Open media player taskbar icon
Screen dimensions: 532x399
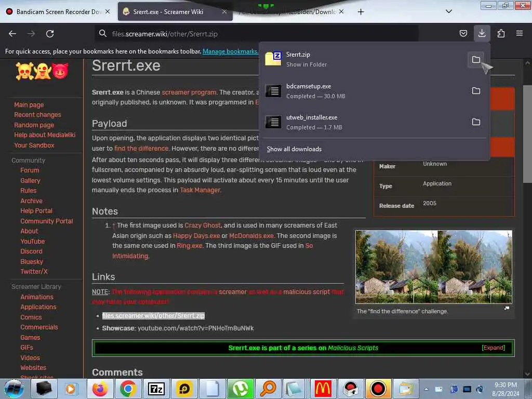(71, 389)
